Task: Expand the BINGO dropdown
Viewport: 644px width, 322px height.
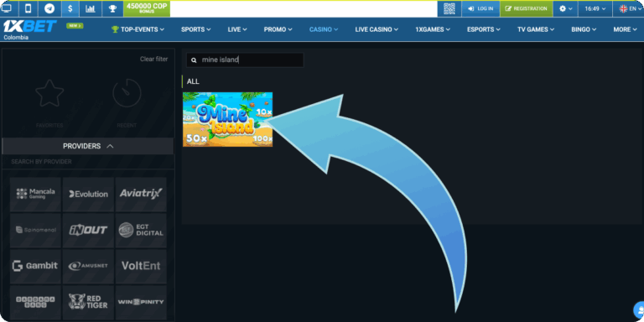Action: tap(584, 29)
